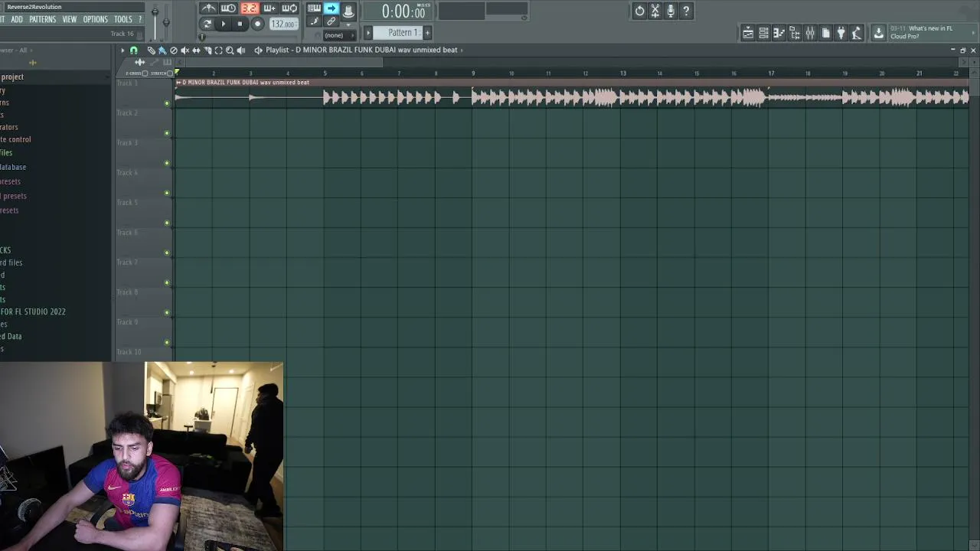Open the Browser view icon

(x=795, y=33)
